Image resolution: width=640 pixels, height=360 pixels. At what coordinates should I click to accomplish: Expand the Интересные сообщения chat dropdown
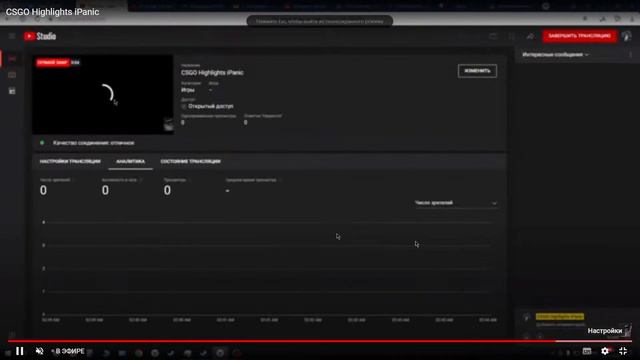556,55
